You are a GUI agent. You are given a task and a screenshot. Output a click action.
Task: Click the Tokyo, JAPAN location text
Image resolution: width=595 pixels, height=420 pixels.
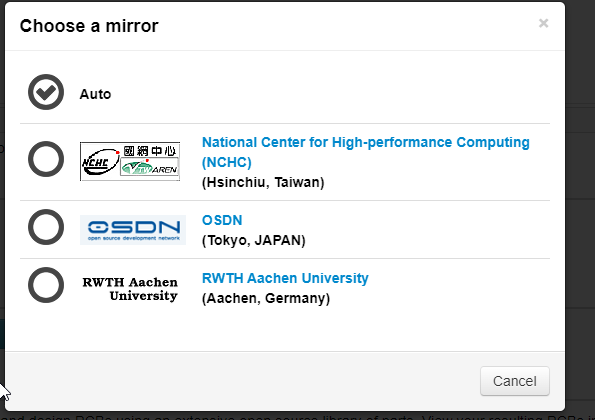click(x=253, y=241)
